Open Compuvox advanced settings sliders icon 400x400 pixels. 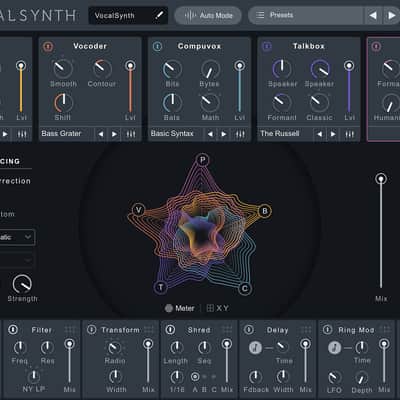[x=240, y=134]
